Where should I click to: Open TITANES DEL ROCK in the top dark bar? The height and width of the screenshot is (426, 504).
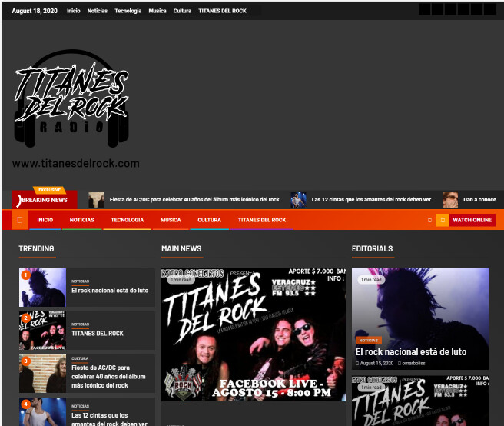point(223,11)
